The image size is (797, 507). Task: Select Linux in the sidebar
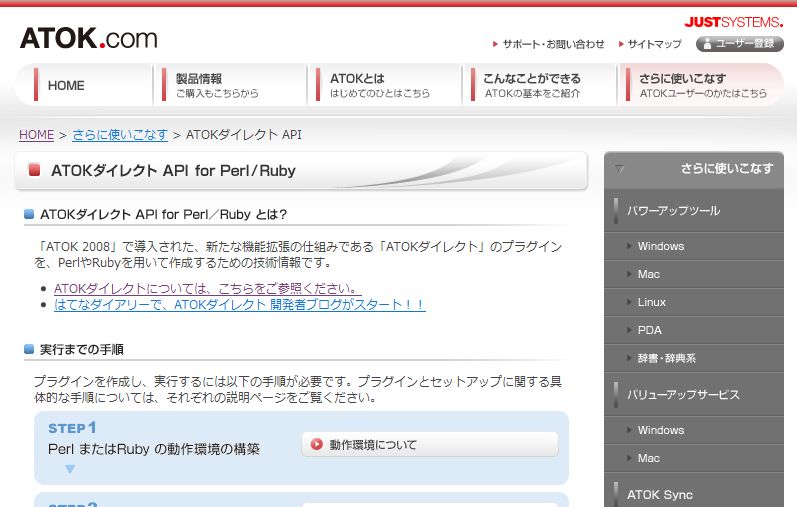click(x=694, y=302)
